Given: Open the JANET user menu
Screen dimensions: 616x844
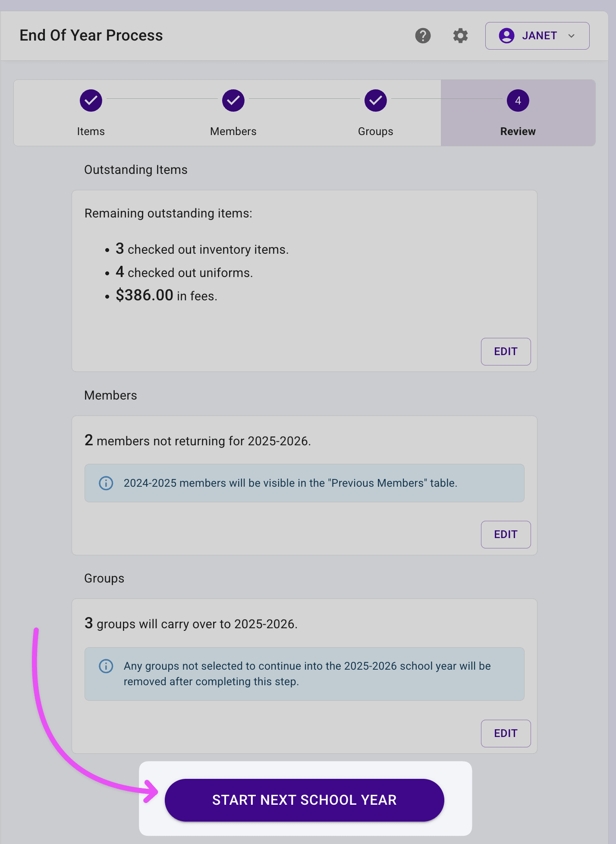Looking at the screenshot, I should [539, 36].
